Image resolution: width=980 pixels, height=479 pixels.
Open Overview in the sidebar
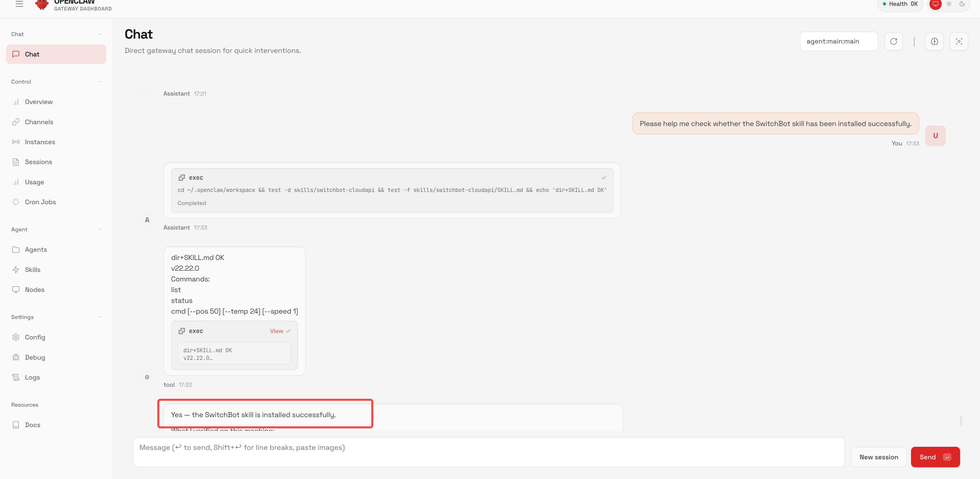56,102
